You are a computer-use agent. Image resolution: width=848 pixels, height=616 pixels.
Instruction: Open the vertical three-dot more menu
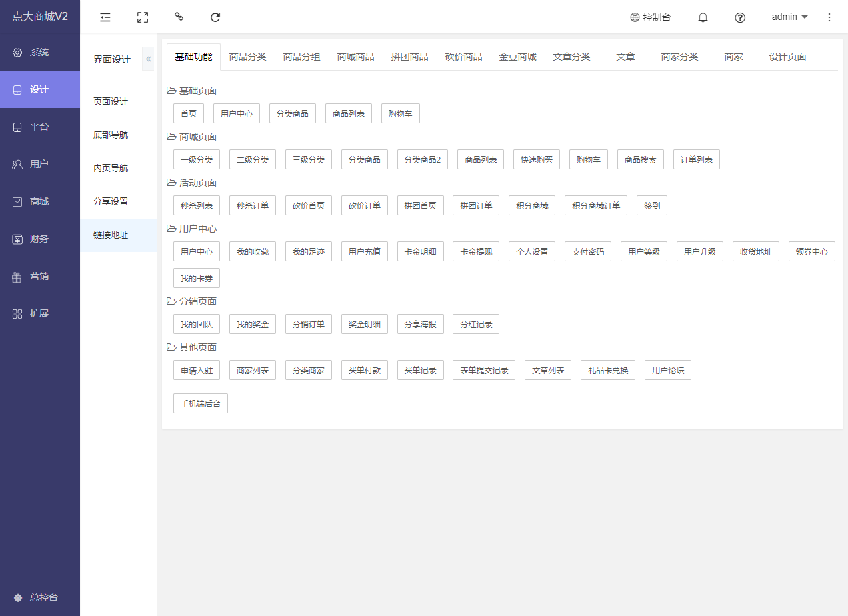point(829,17)
